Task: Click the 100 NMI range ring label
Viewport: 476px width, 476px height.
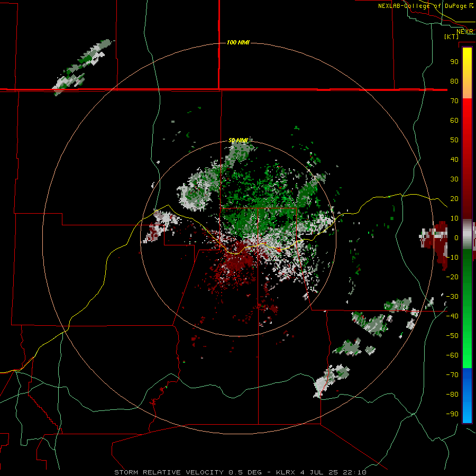Action: [x=238, y=42]
